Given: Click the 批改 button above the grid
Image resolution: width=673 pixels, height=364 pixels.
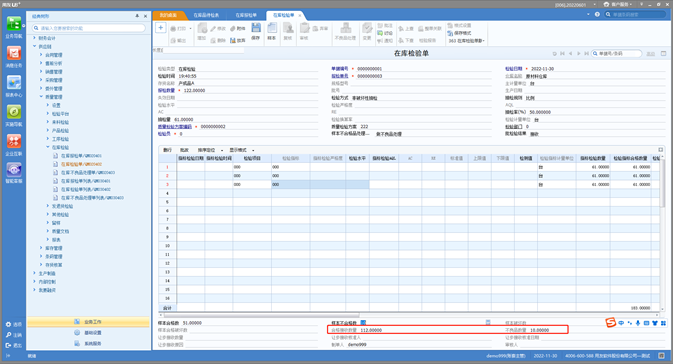Looking at the screenshot, I should [x=184, y=150].
